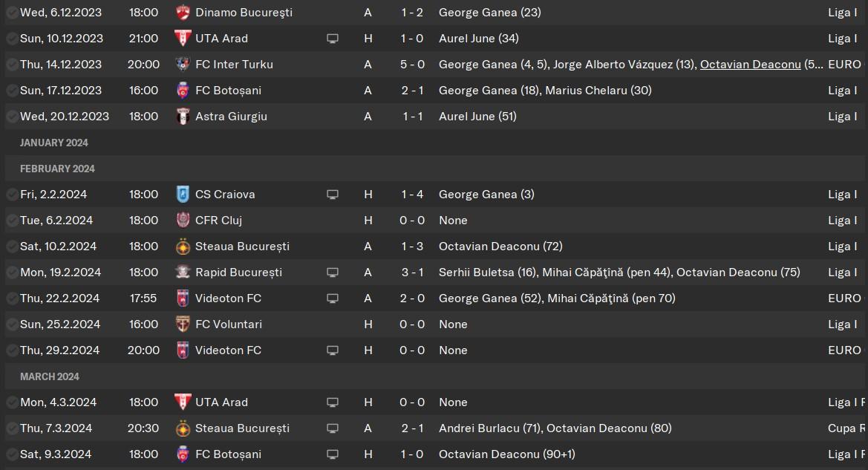Screen dimensions: 868x470
Task: Collapse the JANUARY 2024 month header
Action: 53,143
